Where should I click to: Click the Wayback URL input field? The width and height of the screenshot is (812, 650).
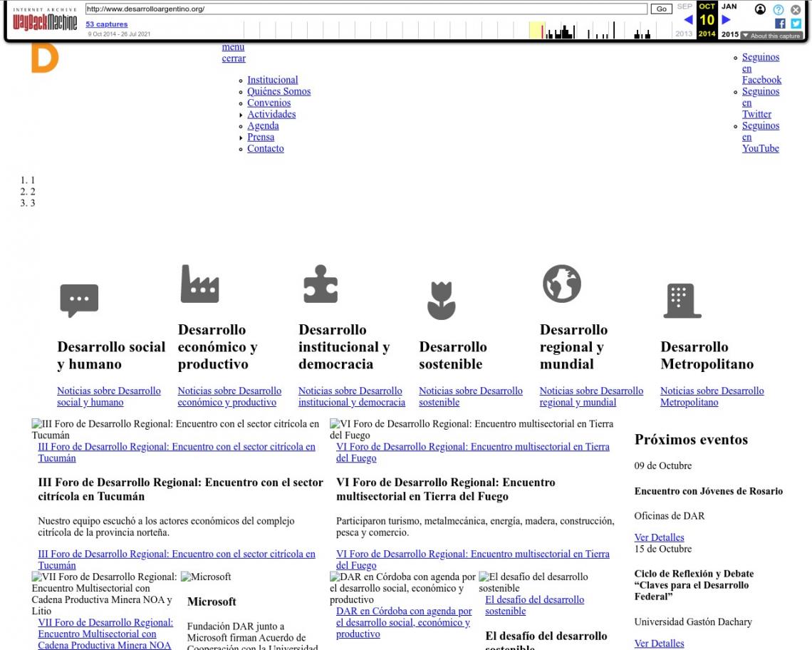pos(366,9)
